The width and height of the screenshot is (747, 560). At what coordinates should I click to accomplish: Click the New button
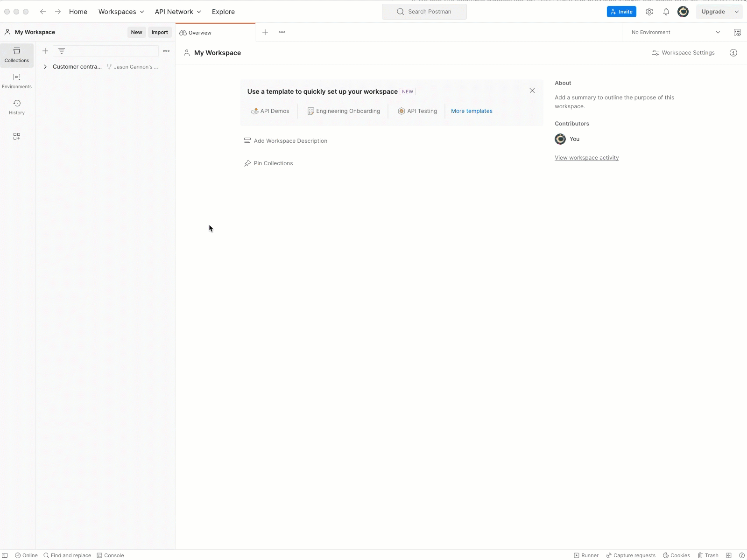[x=136, y=32]
